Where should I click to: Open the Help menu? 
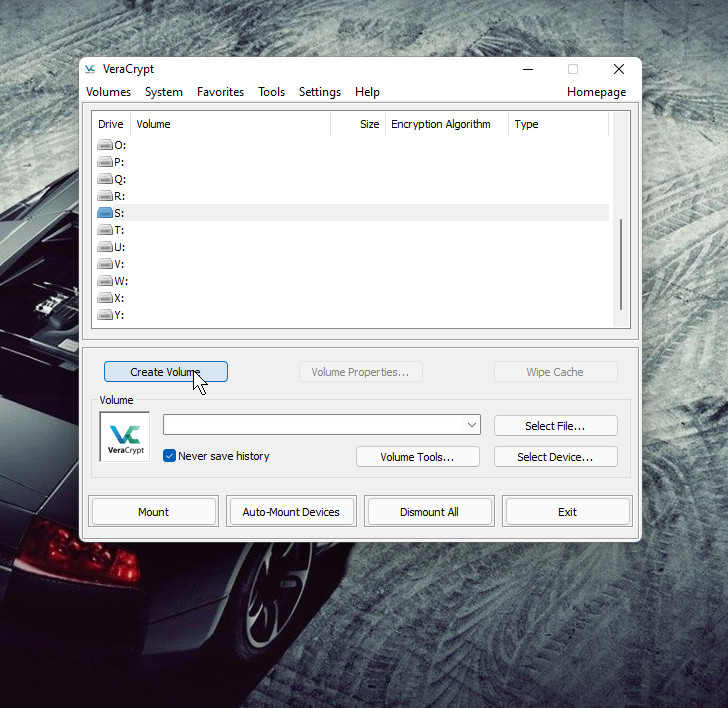pyautogui.click(x=367, y=92)
